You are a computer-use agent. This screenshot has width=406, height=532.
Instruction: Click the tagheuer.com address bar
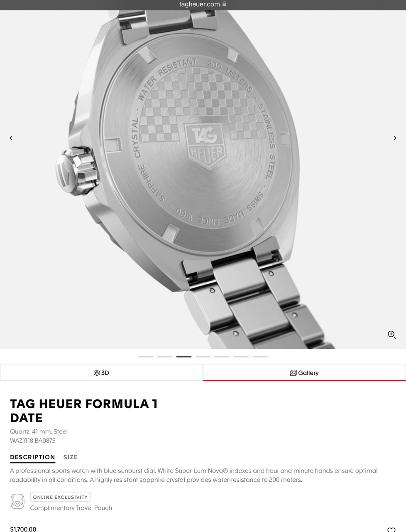[x=203, y=5]
